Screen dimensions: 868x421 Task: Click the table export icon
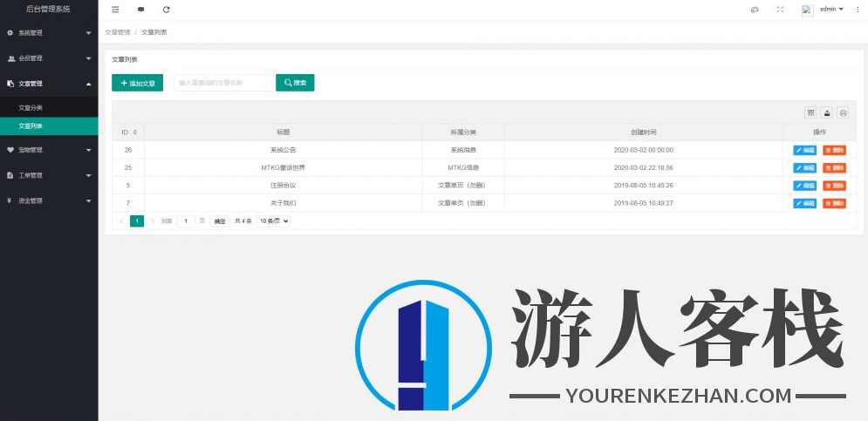(x=826, y=112)
